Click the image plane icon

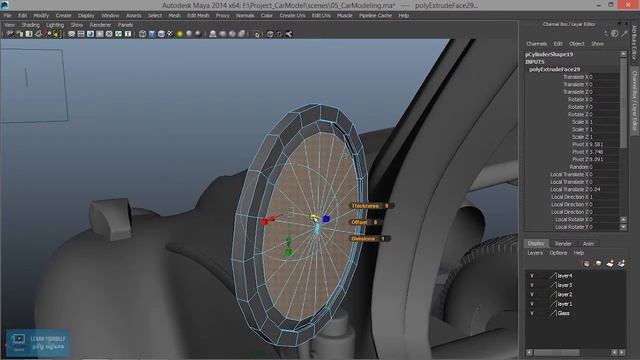(38, 34)
